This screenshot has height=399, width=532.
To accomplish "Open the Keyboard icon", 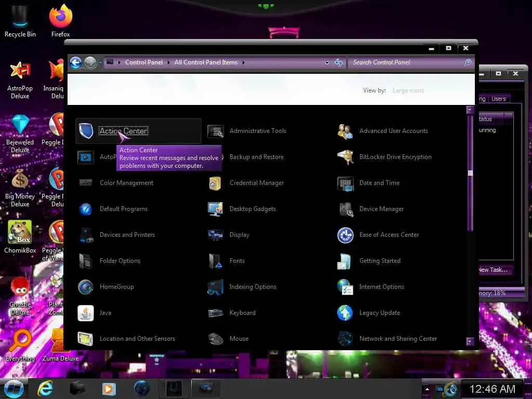I will click(x=216, y=313).
